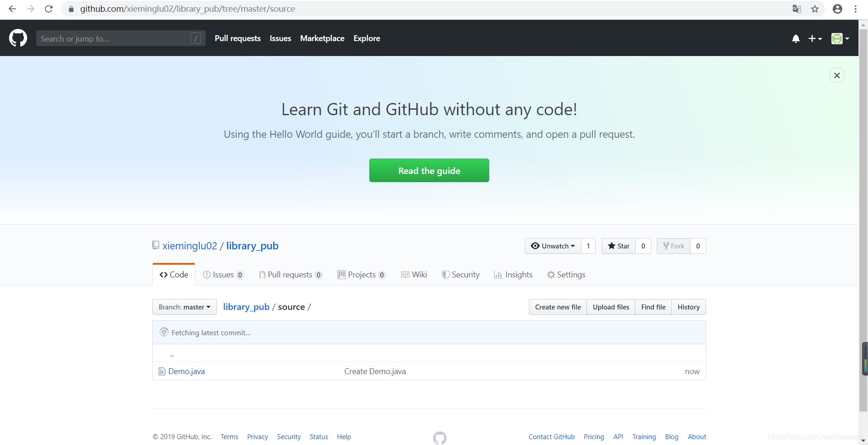Dismiss the Learn Git banner
868x445 pixels.
tap(837, 75)
